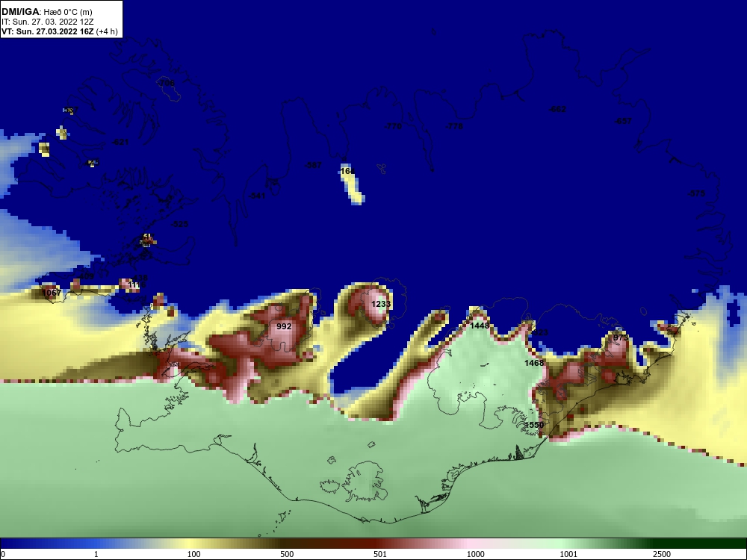Click the VT 16Z valid time text
This screenshot has height=560, width=747.
60,31
